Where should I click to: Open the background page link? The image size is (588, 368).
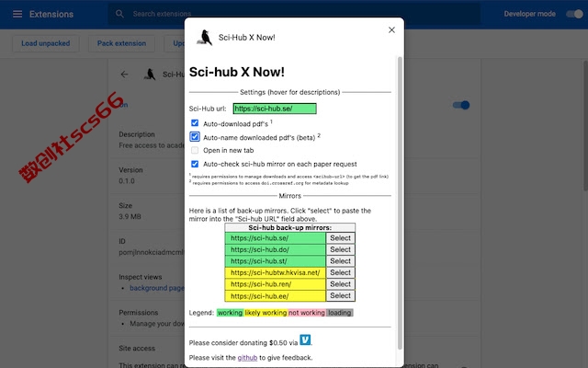coord(157,288)
